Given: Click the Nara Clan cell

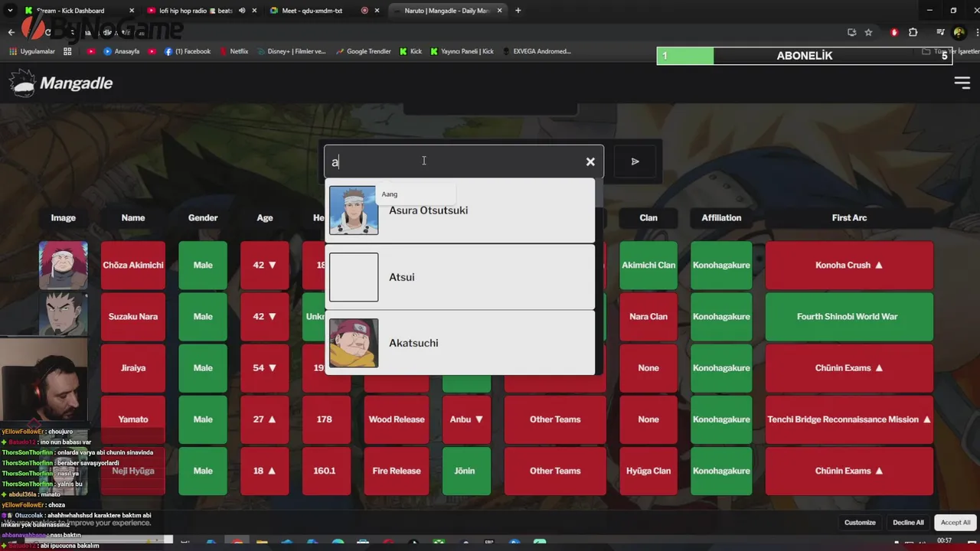Looking at the screenshot, I should point(648,317).
